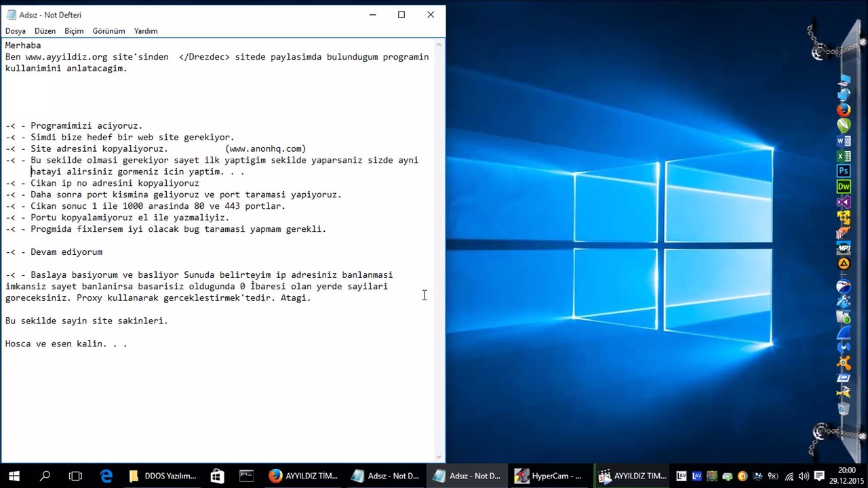Switch to HyperCam taskbar window
The width and height of the screenshot is (868, 488).
coord(548,476)
